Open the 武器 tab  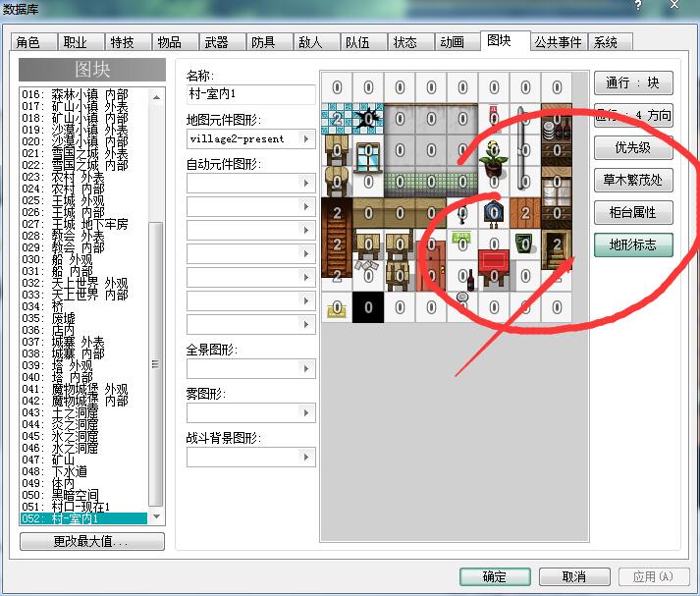coord(223,42)
